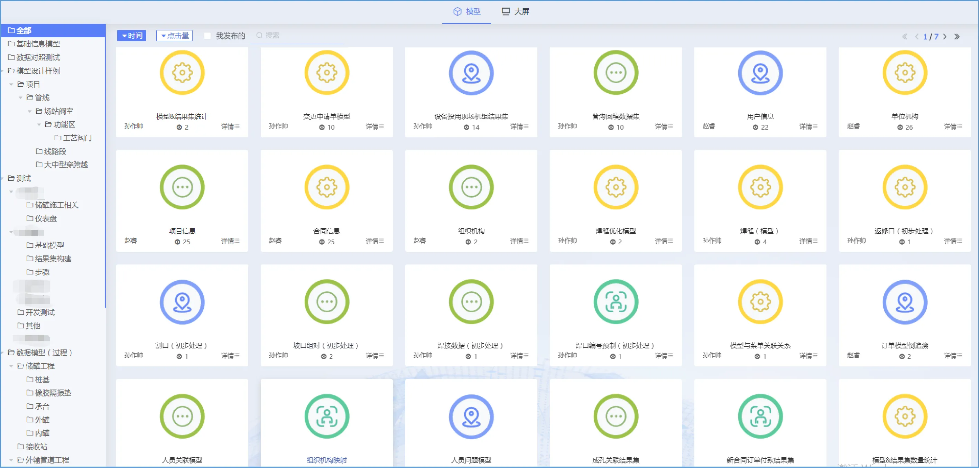This screenshot has width=980, height=468.
Task: Open the 返修口（初步处理） gear icon
Action: (905, 187)
